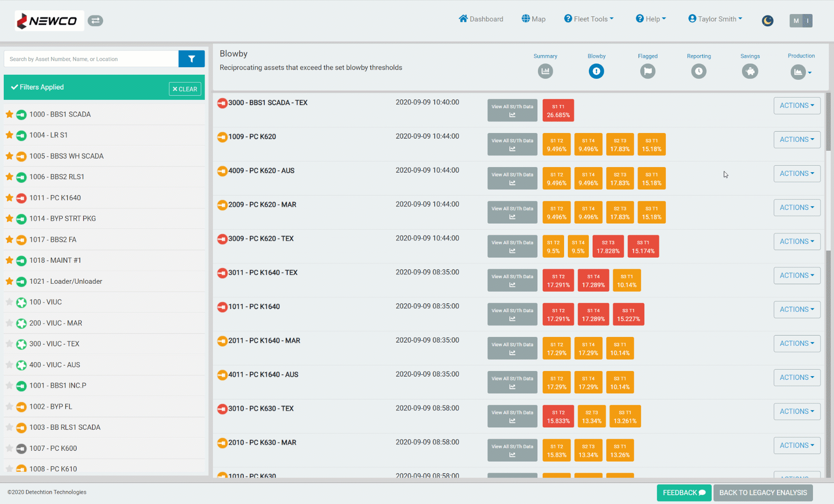Screen dimensions: 834x504
Task: Expand the Help menu
Action: click(651, 19)
